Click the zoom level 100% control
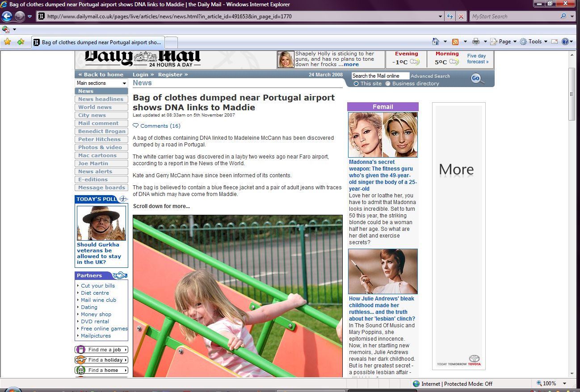This screenshot has width=580, height=392. coord(549,384)
